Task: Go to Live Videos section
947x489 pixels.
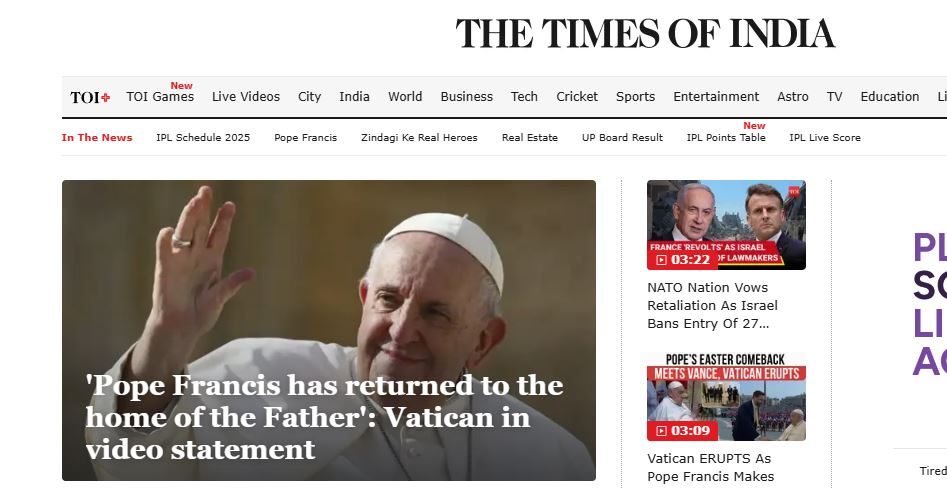Action: pyautogui.click(x=246, y=97)
